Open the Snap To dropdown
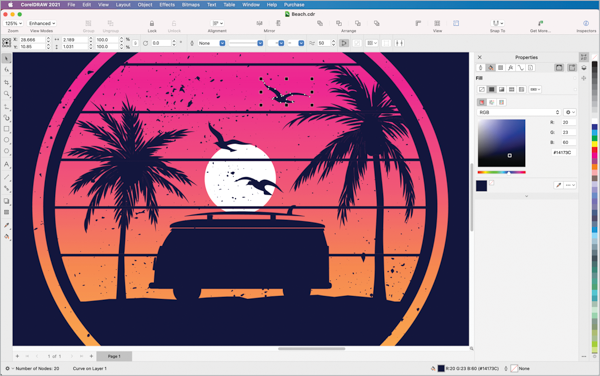This screenshot has height=376, width=600. [x=498, y=24]
